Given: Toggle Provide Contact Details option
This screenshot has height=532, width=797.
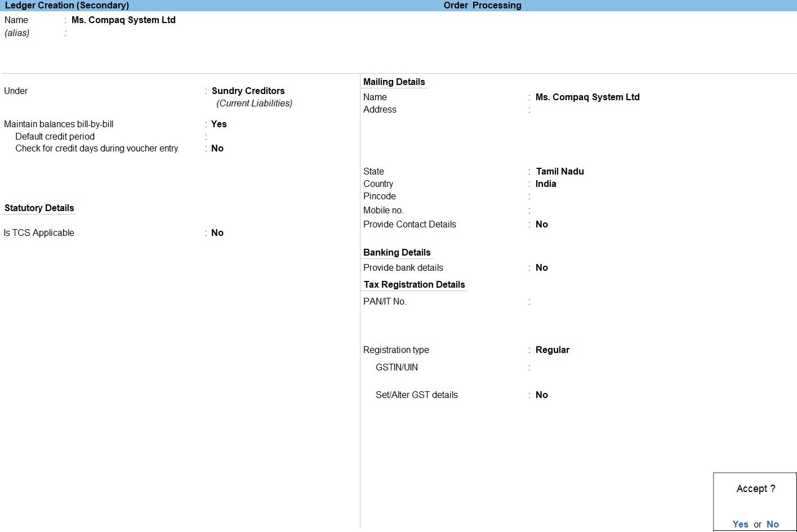Looking at the screenshot, I should tap(542, 225).
